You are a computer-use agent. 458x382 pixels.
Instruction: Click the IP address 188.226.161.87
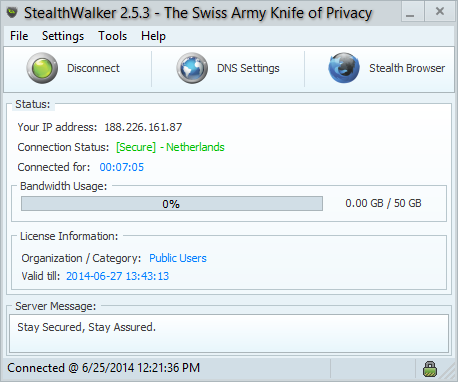coord(143,127)
